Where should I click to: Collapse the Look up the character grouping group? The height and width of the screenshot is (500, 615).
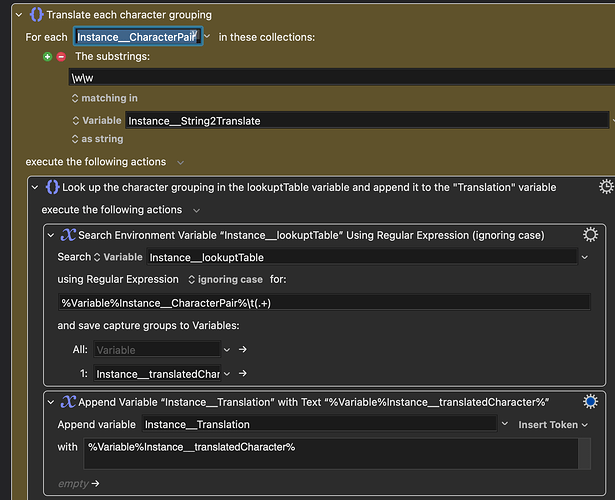coord(35,188)
